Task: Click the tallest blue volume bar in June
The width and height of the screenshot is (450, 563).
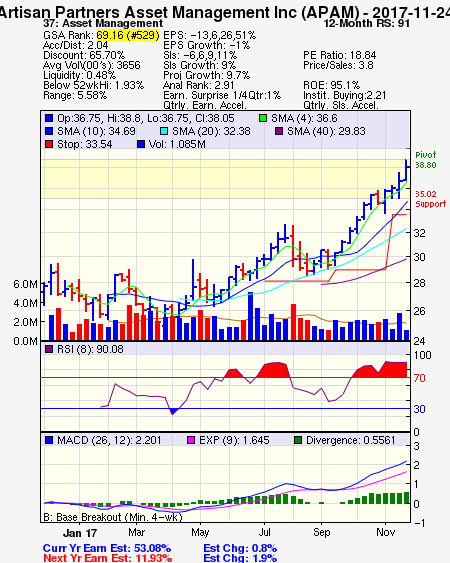Action: click(x=251, y=316)
